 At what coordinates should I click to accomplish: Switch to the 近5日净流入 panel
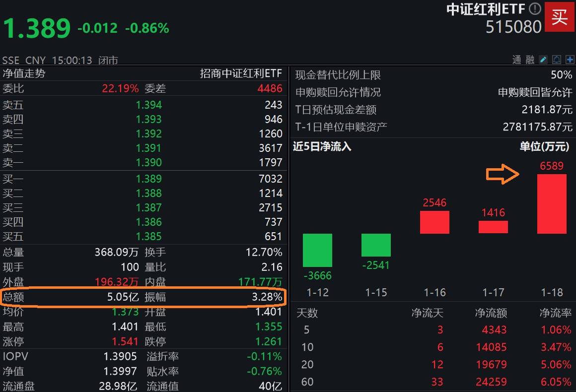[322, 147]
